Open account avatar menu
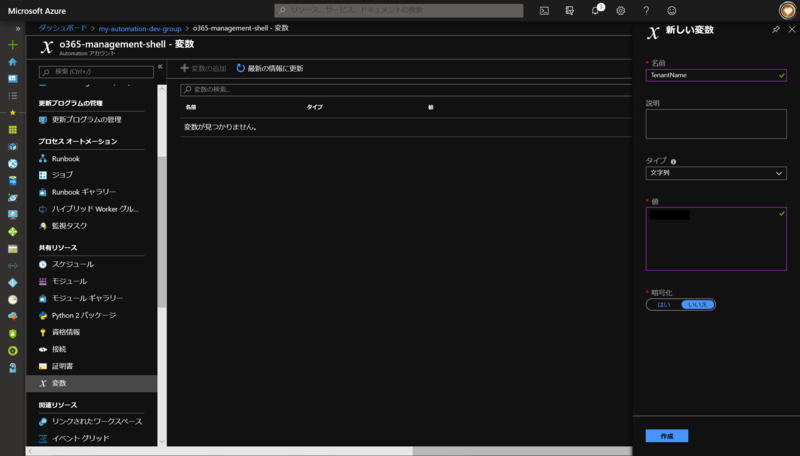 [x=788, y=11]
